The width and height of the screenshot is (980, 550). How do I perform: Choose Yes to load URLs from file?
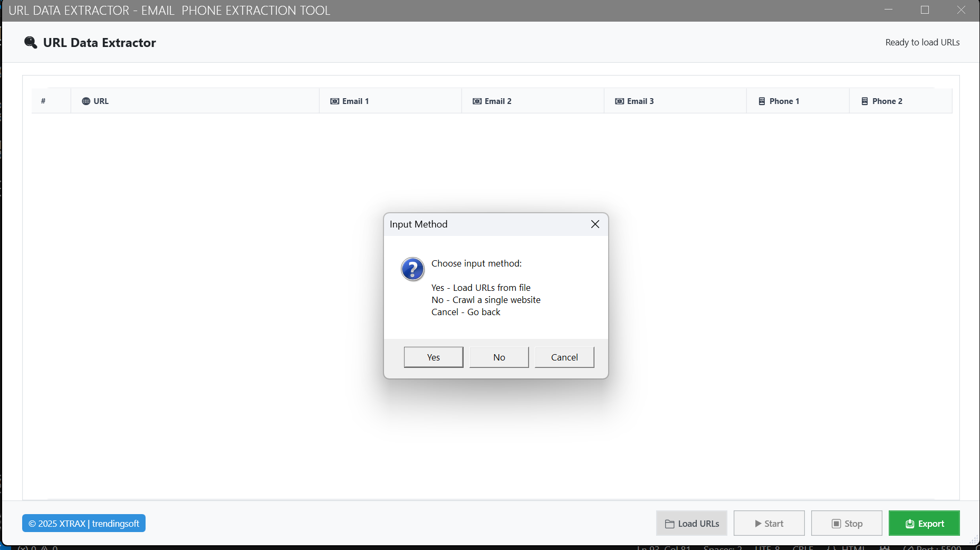(x=433, y=357)
